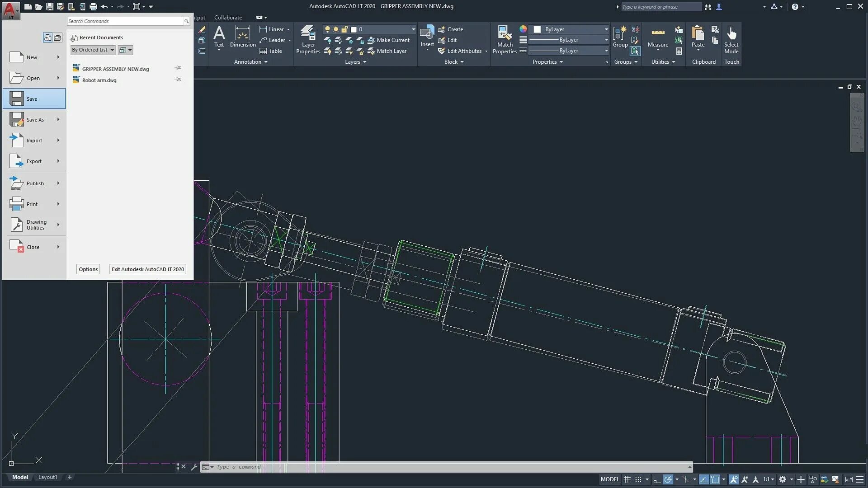This screenshot has width=868, height=488.
Task: Switch to the Layout1 tab
Action: tap(47, 477)
